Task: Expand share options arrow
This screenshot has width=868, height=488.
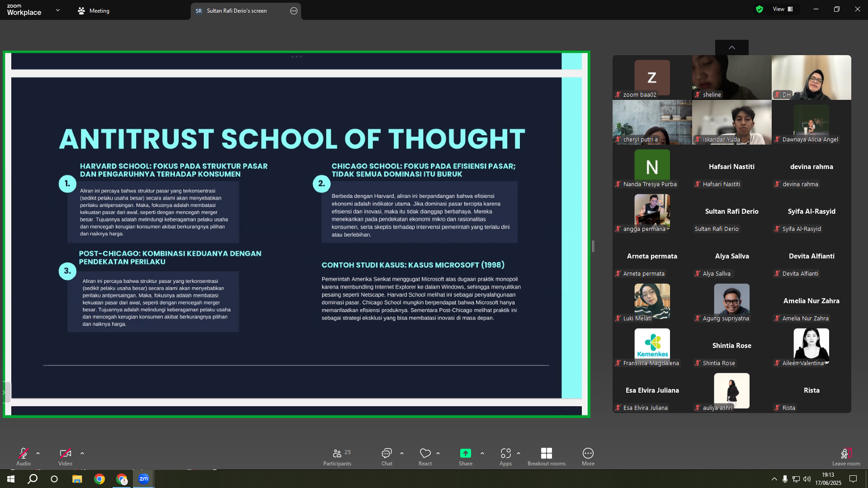Action: click(x=482, y=453)
